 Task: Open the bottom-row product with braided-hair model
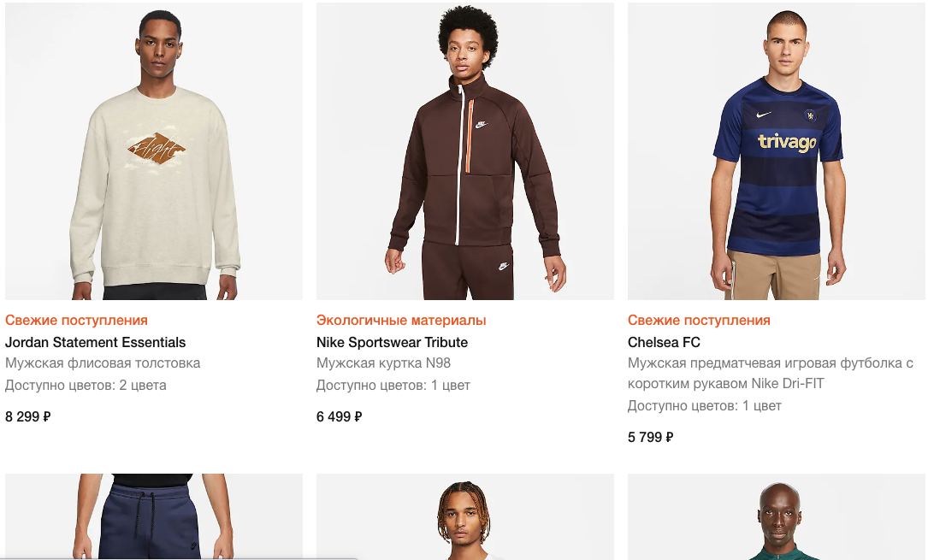[x=465, y=516]
